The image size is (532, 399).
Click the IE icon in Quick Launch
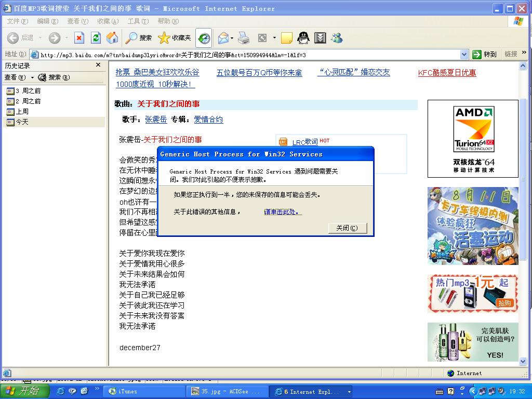coord(60,391)
